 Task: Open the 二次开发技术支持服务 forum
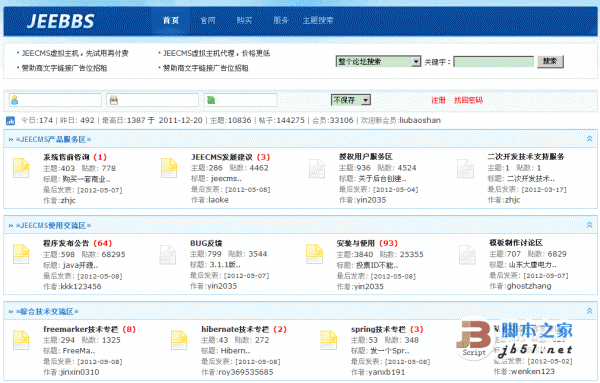pyautogui.click(x=526, y=156)
